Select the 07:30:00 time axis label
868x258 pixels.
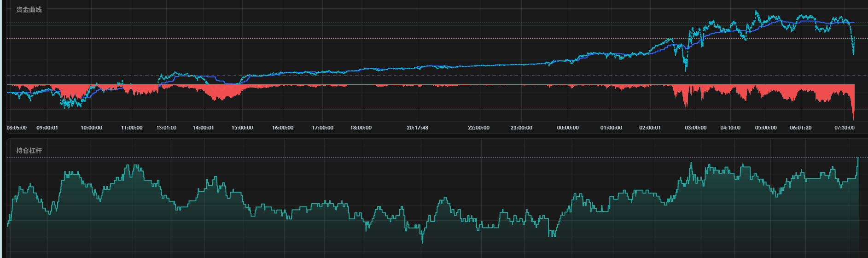tap(845, 128)
